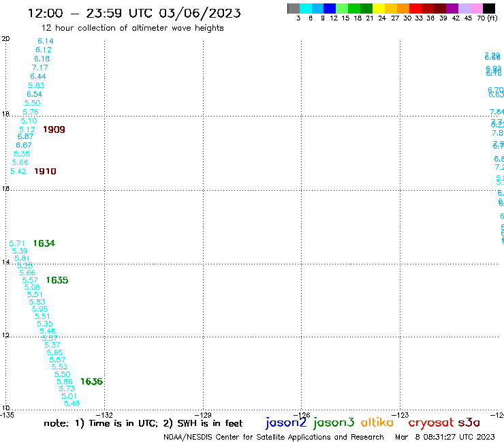Click the gray swatch in the color scale
This screenshot has width=504, height=443.
[294, 8]
